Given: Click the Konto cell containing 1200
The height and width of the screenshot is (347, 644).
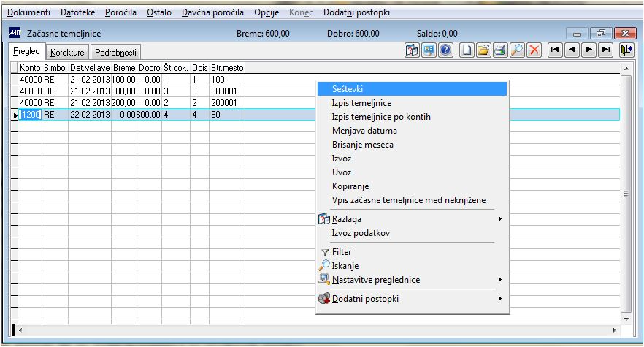Looking at the screenshot, I should click(30, 115).
